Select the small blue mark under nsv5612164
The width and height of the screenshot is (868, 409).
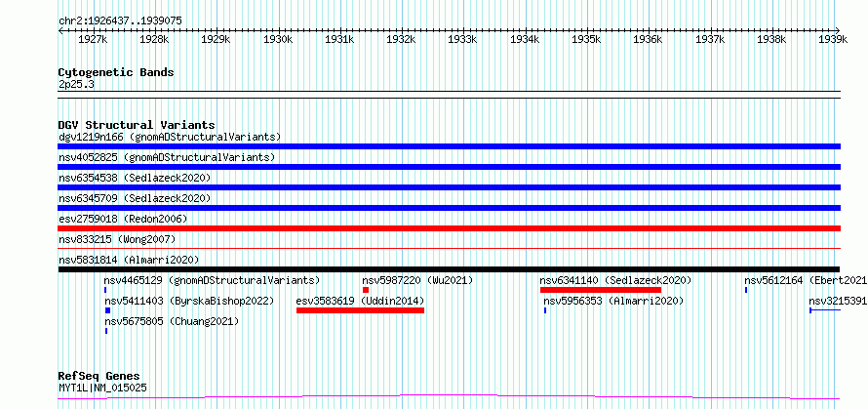pos(746,290)
